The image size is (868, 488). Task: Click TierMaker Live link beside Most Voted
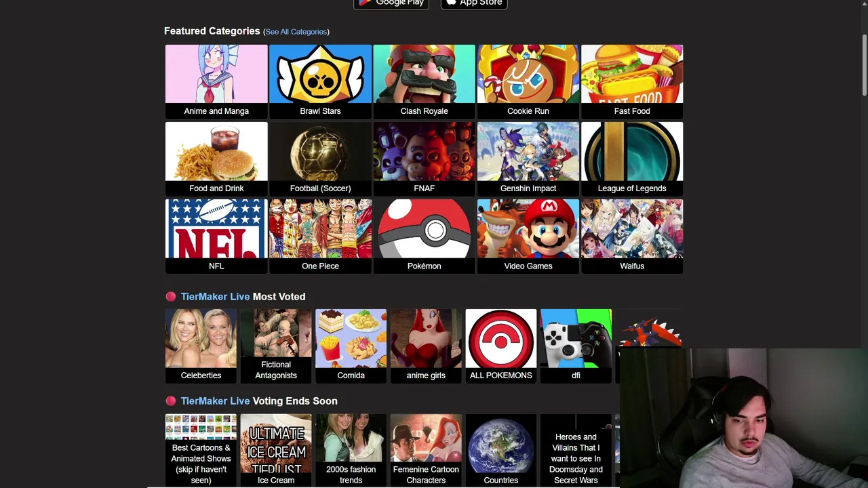click(215, 297)
